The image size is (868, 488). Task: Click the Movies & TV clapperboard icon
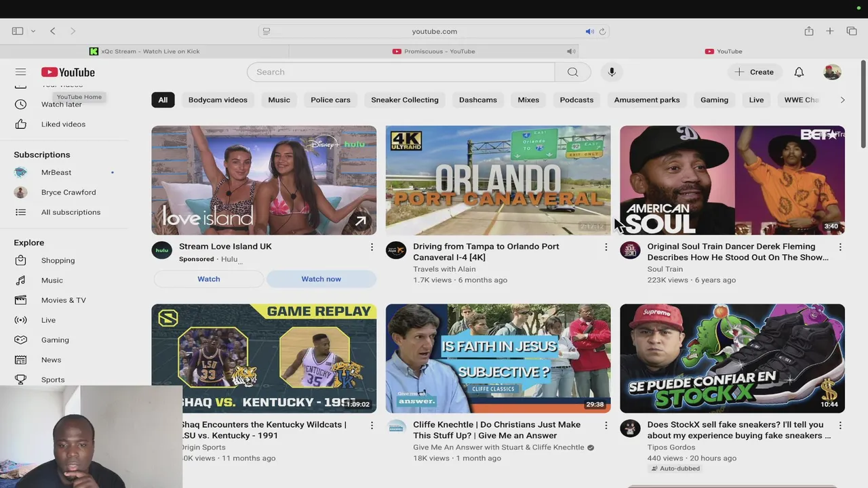tap(21, 300)
